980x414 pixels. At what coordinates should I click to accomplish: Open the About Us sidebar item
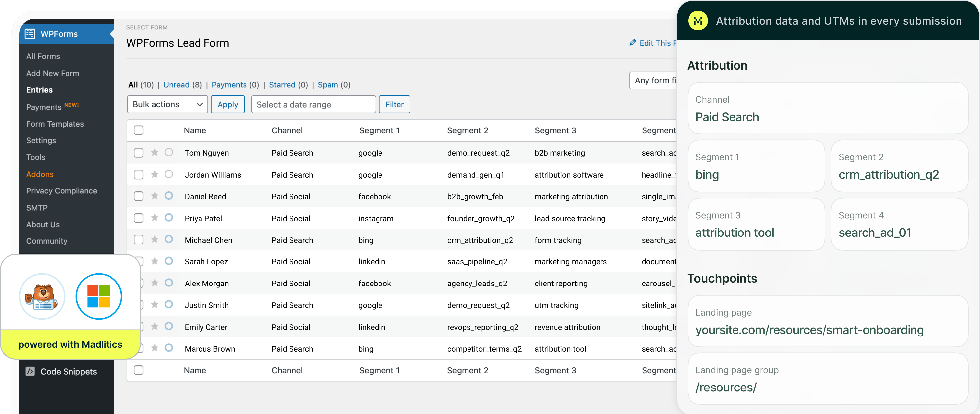(x=43, y=224)
